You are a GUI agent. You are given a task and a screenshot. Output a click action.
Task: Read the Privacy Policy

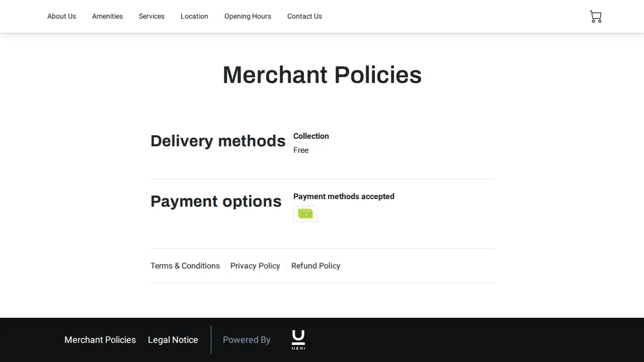coord(255,265)
